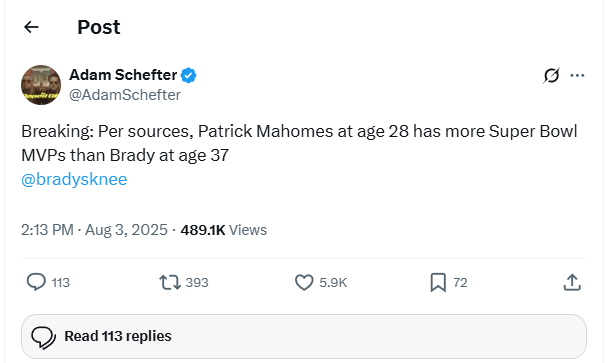This screenshot has height=363, width=613.
Task: Bookmark the post with bookmark icon
Action: coord(438,282)
